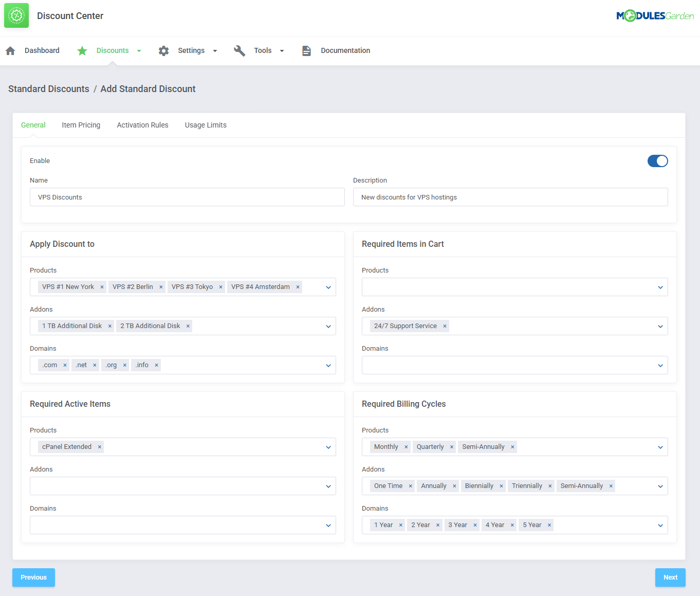Image resolution: width=700 pixels, height=596 pixels.
Task: Disable the Enable toggle switch
Action: [x=658, y=160]
